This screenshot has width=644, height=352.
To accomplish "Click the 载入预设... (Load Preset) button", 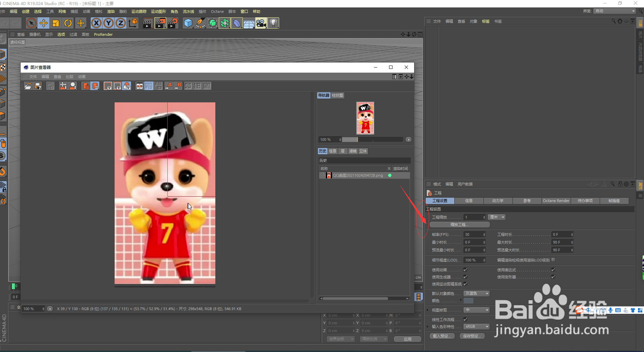I will pos(442,336).
